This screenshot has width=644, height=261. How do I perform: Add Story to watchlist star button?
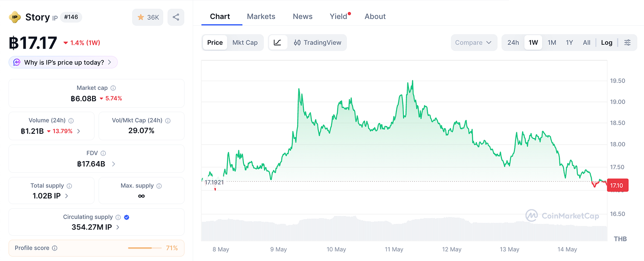coord(148,17)
